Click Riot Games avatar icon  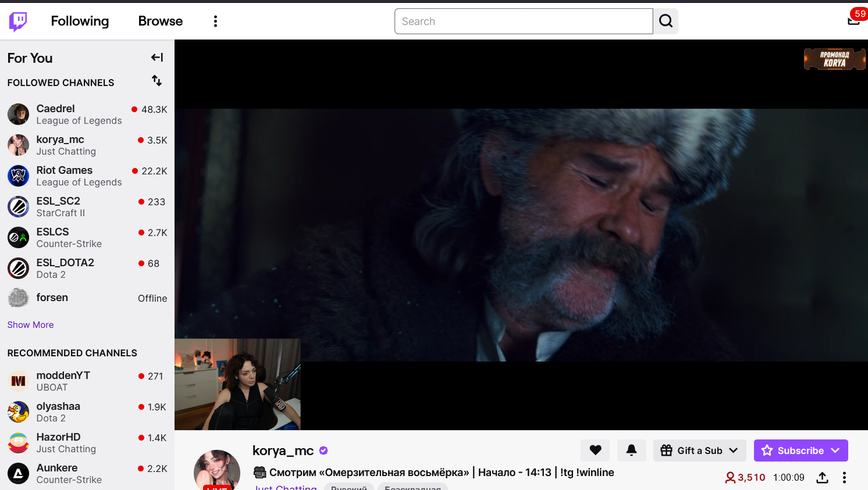[18, 176]
